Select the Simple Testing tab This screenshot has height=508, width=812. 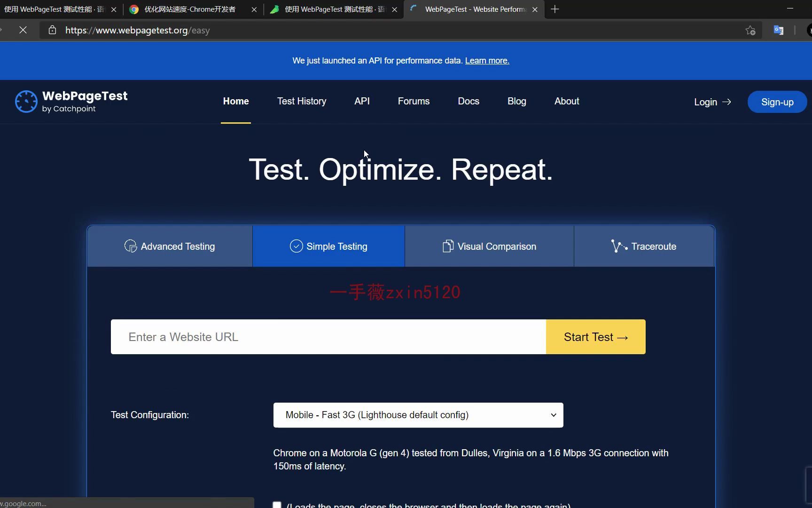[x=328, y=246]
